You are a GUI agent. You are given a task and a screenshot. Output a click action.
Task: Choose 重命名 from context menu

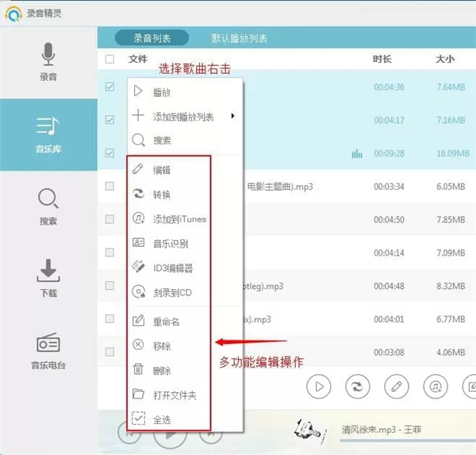(185, 322)
